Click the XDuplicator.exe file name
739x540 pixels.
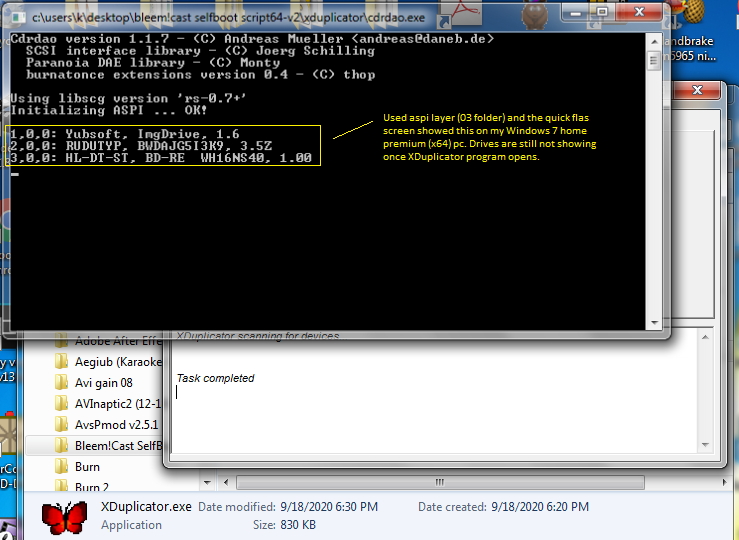click(146, 507)
